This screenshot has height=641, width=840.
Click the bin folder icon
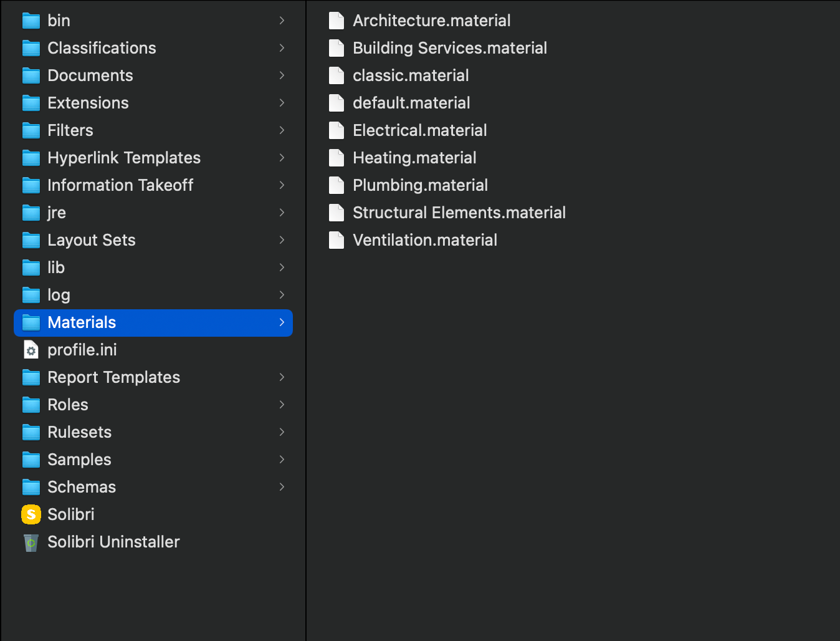[31, 21]
